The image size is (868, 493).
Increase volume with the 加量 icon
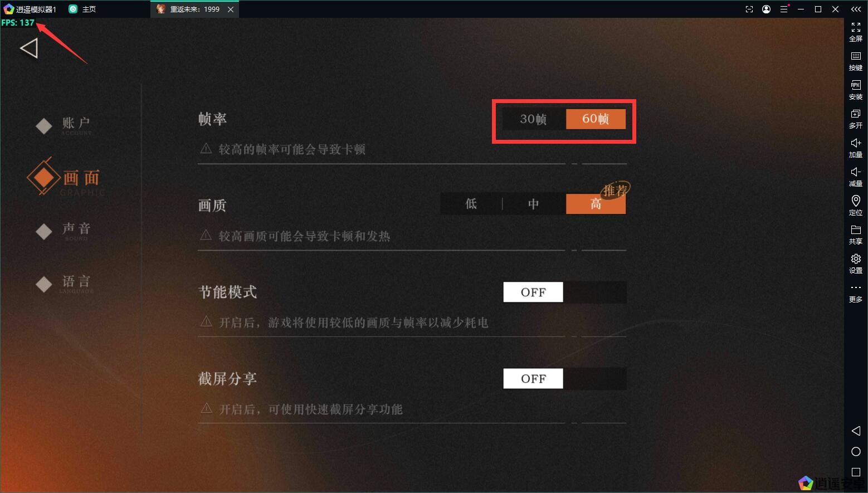856,148
